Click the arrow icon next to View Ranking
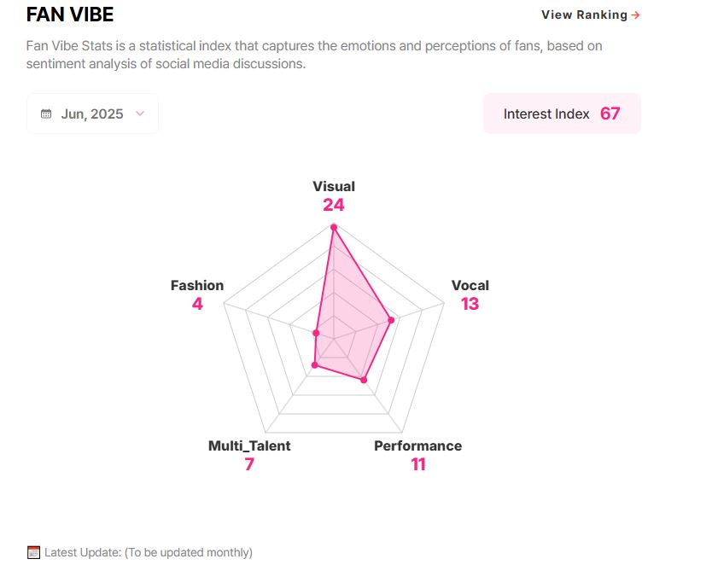The height and width of the screenshot is (588, 718). [x=635, y=15]
